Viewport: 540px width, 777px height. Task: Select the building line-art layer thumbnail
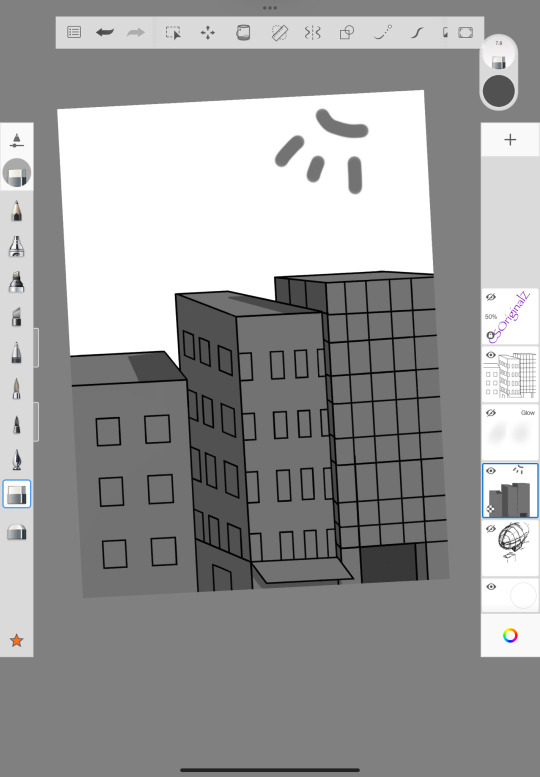tap(510, 375)
